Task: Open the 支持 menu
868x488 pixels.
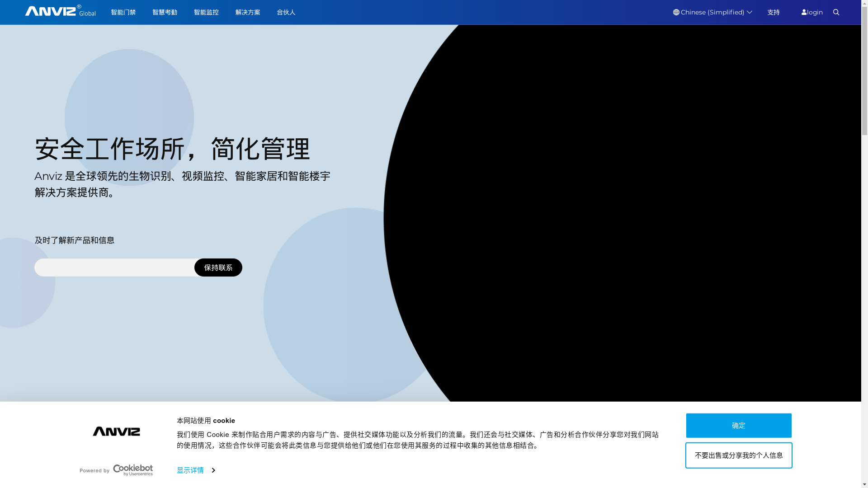Action: pyautogui.click(x=774, y=12)
